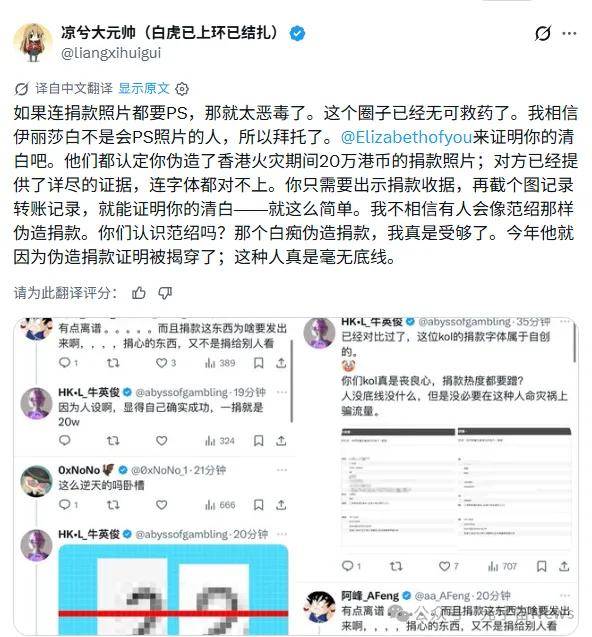Click the thumbs-up translation rating icon
The width and height of the screenshot is (592, 637).
coord(139,292)
